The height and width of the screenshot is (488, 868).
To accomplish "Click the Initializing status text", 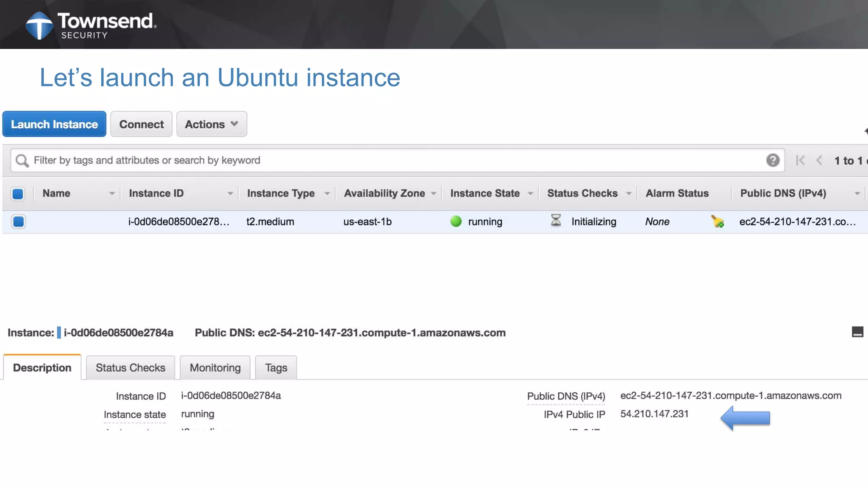I will click(594, 222).
